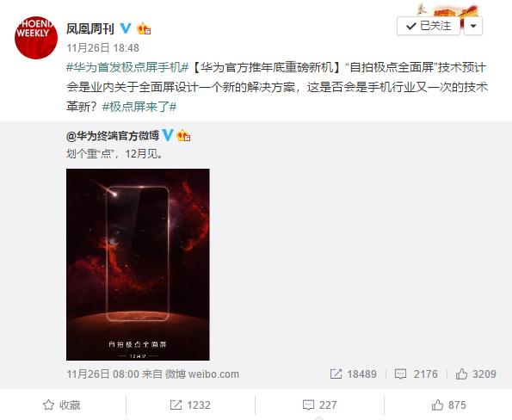Open hashtag #极点屏来了#
Screen dimensions: 512x420
[x=139, y=107]
